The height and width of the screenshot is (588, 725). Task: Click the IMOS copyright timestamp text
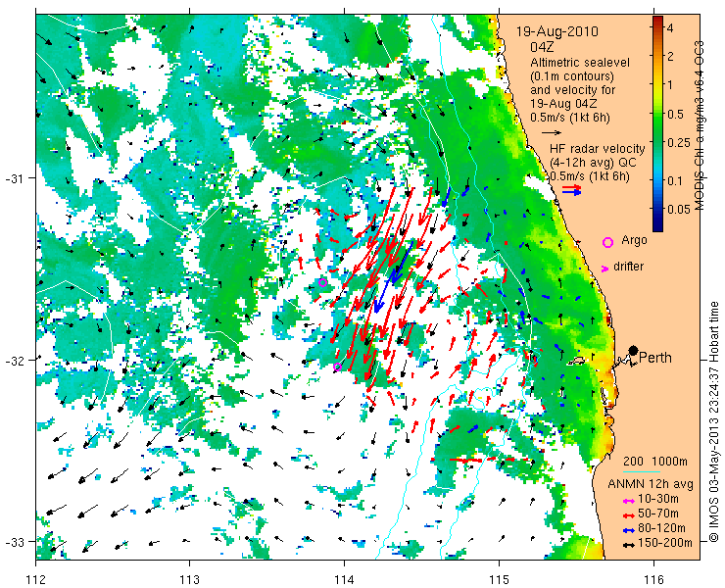click(714, 422)
